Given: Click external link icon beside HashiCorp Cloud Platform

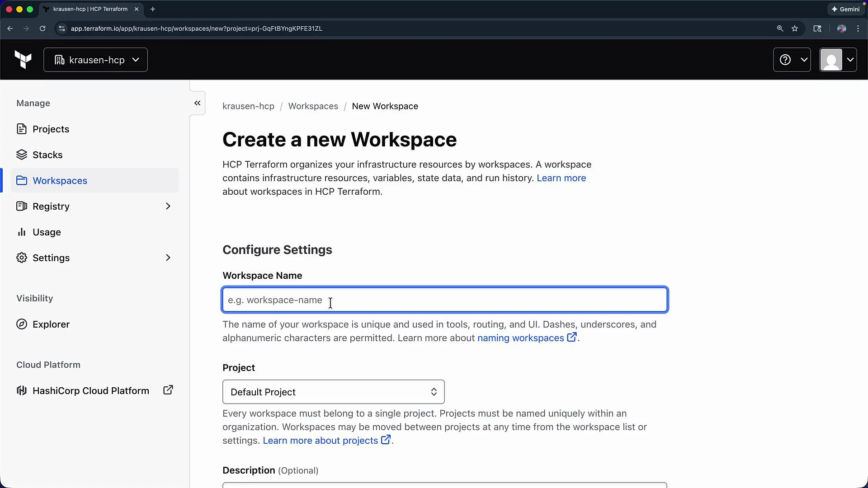Looking at the screenshot, I should [168, 390].
